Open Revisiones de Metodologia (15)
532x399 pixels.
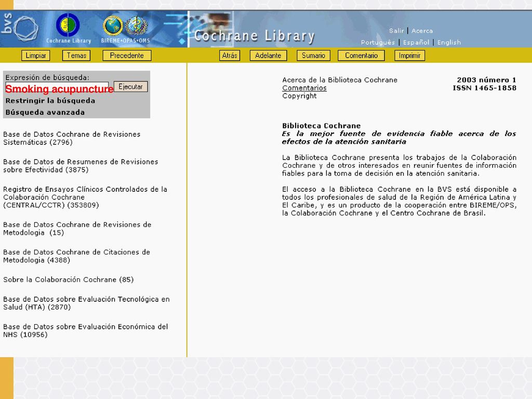(x=77, y=229)
